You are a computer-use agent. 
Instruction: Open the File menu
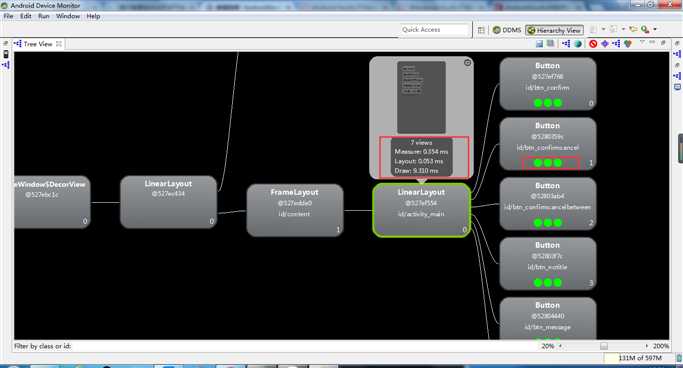(x=8, y=16)
